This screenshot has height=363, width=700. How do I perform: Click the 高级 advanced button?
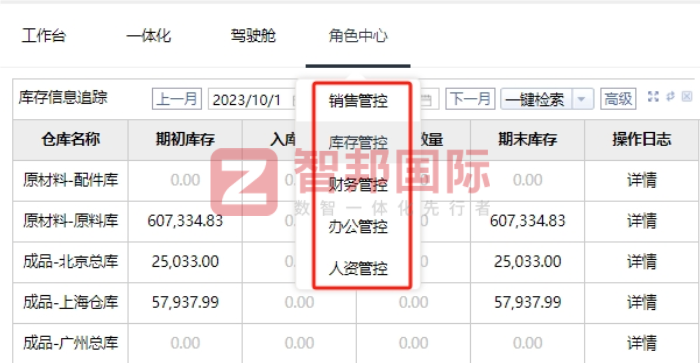618,99
